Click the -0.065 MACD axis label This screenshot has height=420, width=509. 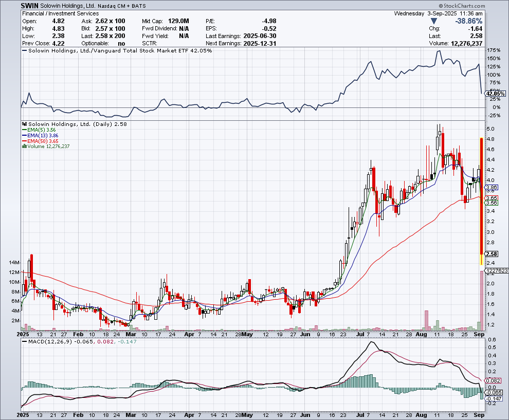pyautogui.click(x=494, y=392)
